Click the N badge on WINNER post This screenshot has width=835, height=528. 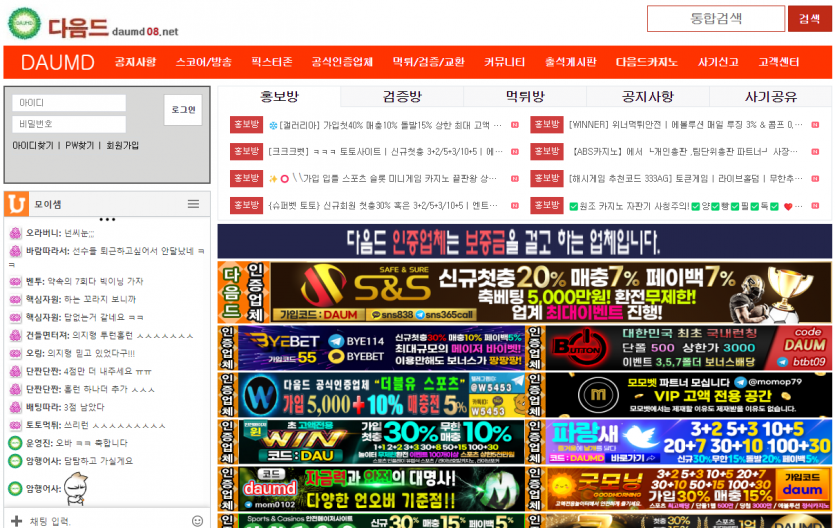point(815,125)
